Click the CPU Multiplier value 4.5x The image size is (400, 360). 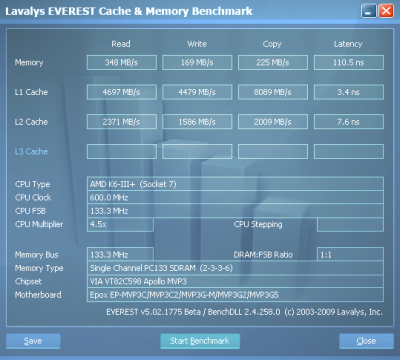click(120, 224)
